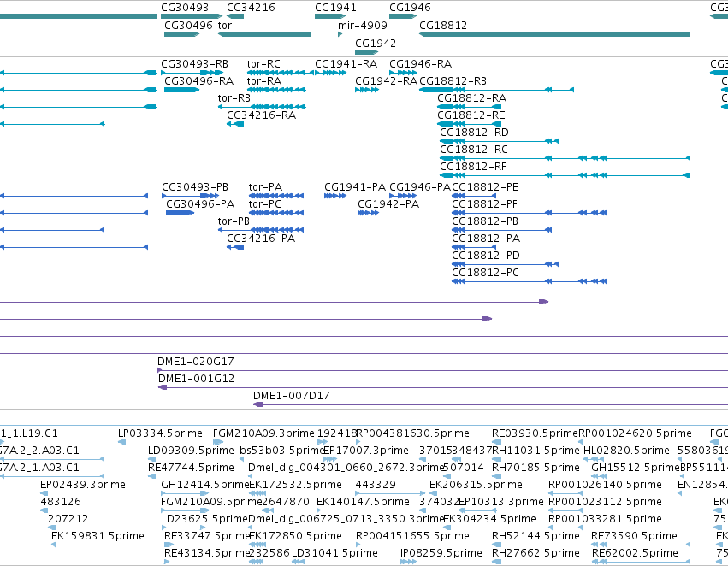
Task: Click the CG18812-RD transcript label
Action: [475, 132]
